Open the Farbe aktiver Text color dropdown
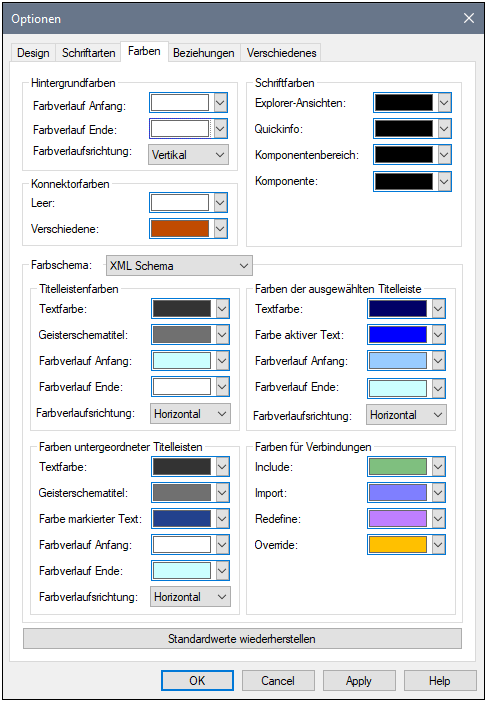The width and height of the screenshot is (487, 702). coord(438,334)
